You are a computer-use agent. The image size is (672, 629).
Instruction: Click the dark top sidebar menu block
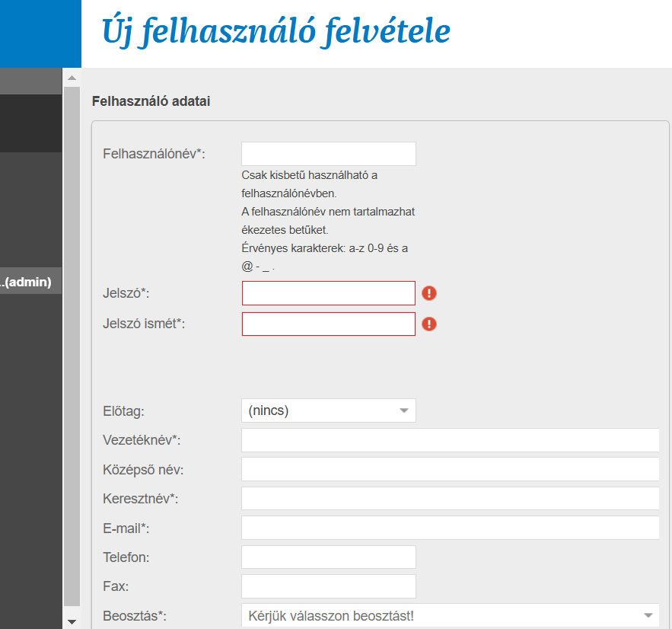click(x=30, y=122)
